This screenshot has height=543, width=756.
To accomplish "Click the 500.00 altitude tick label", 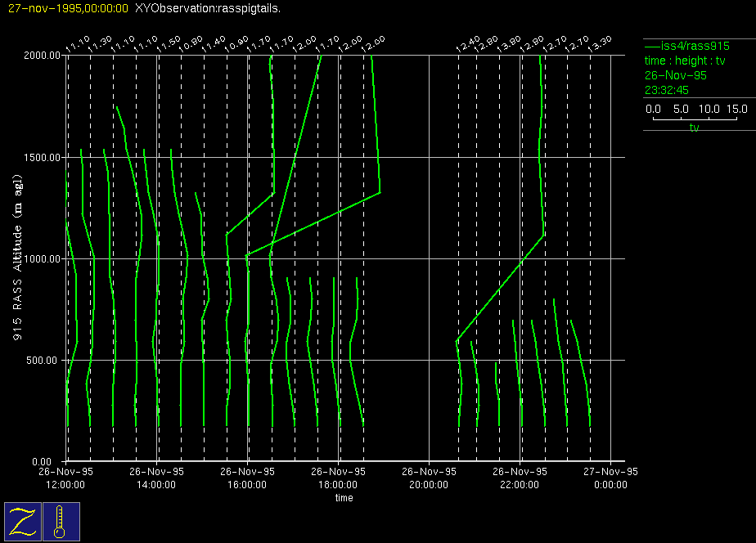I will point(45,360).
